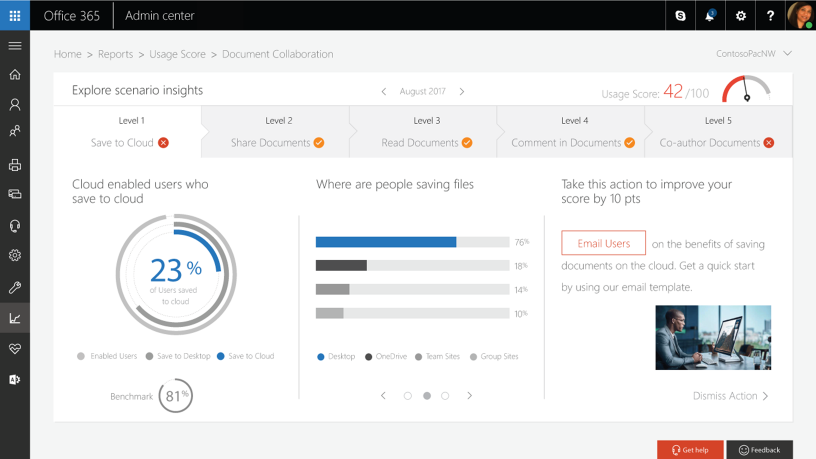This screenshot has height=459, width=816.
Task: Click red X status beside Co-author Documents
Action: coord(769,143)
